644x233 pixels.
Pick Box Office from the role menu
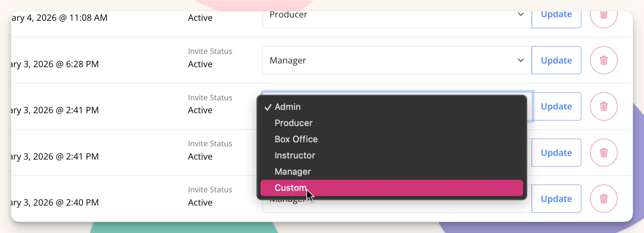click(x=296, y=139)
